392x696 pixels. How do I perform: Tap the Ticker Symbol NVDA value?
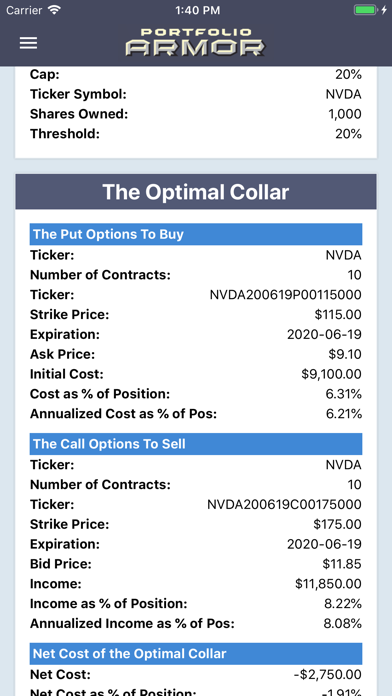(x=344, y=94)
